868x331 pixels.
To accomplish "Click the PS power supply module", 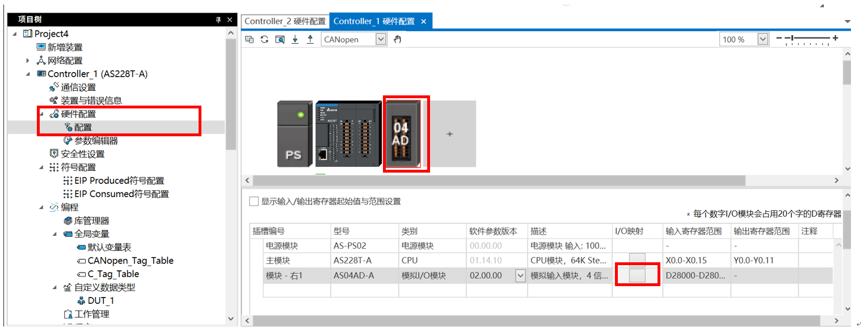I will coord(293,134).
